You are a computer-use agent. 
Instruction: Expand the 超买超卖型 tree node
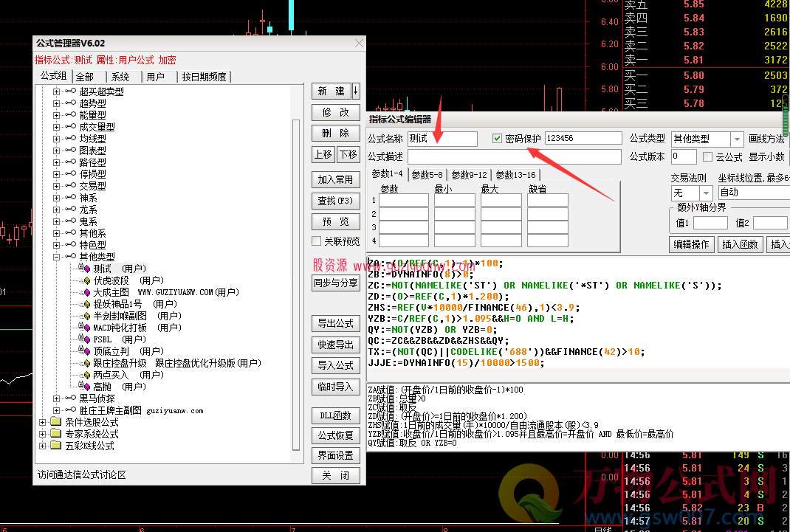click(x=57, y=91)
